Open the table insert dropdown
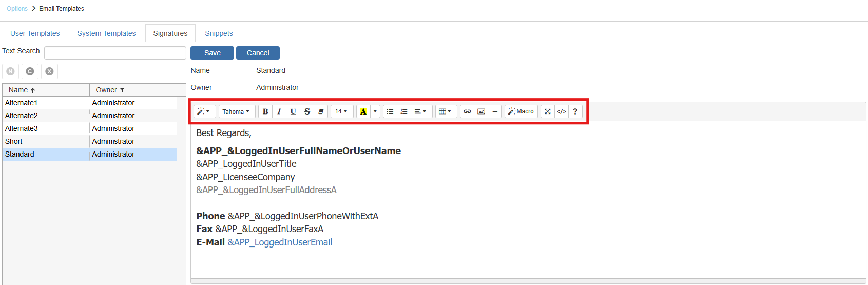Screen dimensions: 868x285 (x=445, y=111)
